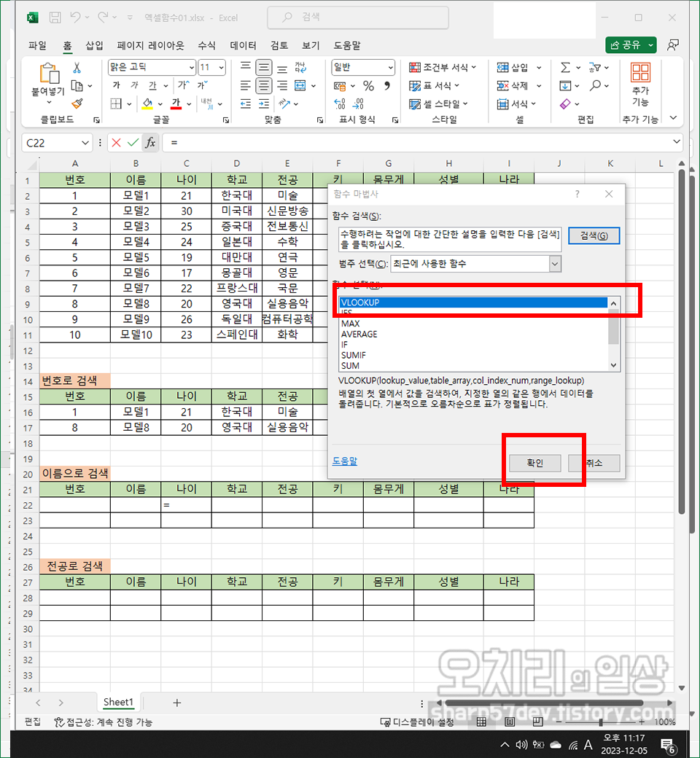Switch to 검토 (Review) tab
This screenshot has height=758, width=700.
[x=279, y=45]
